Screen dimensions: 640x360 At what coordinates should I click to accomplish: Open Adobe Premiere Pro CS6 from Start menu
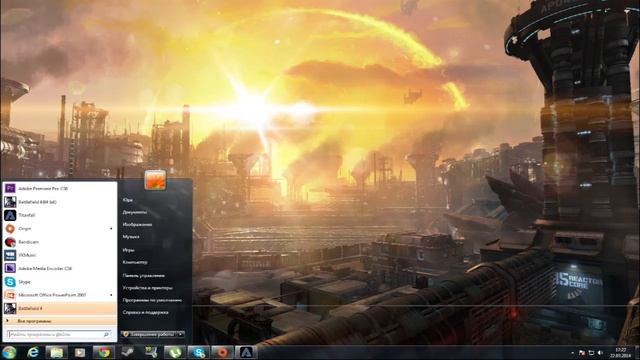[60, 189]
